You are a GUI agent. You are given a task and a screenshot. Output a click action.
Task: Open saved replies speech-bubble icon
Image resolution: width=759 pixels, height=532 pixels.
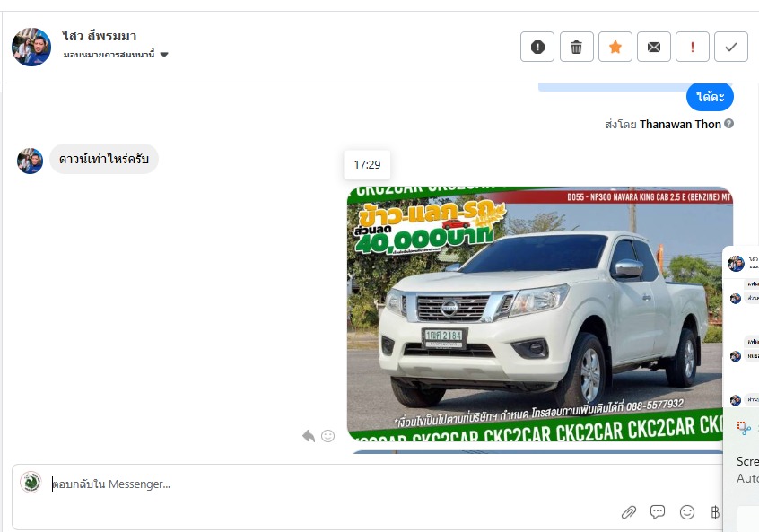coord(658,512)
